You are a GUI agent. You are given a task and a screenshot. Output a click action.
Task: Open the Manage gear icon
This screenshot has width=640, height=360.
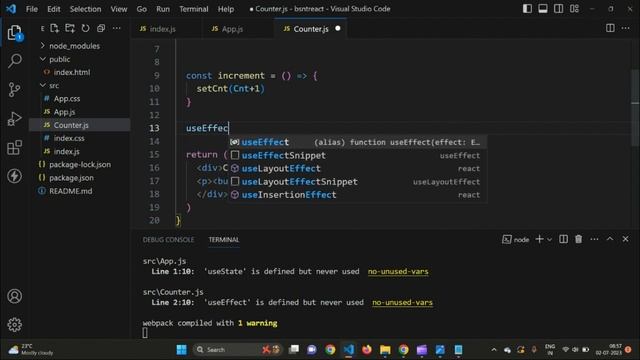(x=14, y=324)
